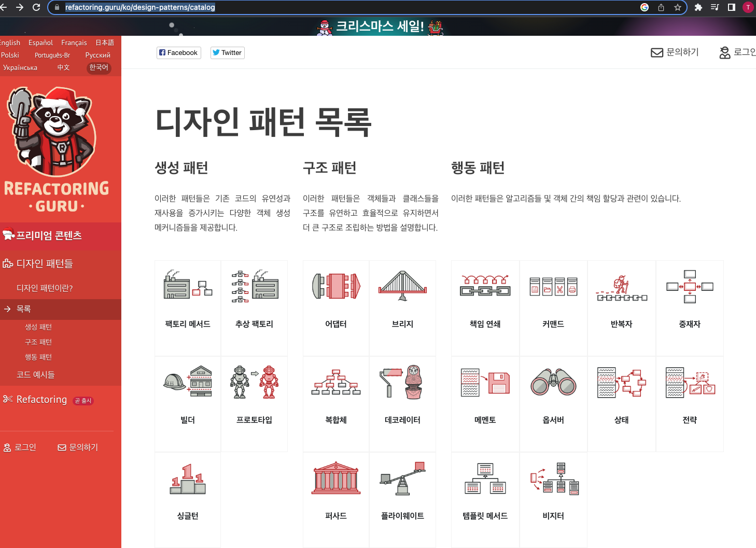Go forward in browser history

[20, 7]
